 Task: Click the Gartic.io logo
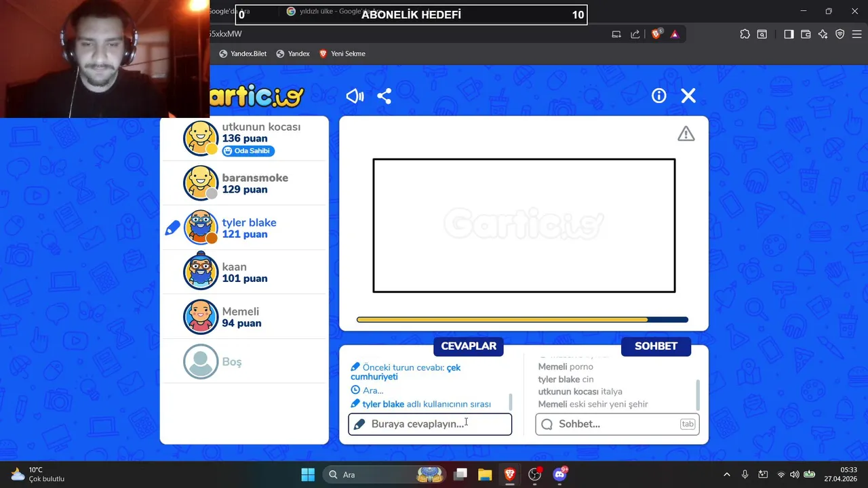256,96
